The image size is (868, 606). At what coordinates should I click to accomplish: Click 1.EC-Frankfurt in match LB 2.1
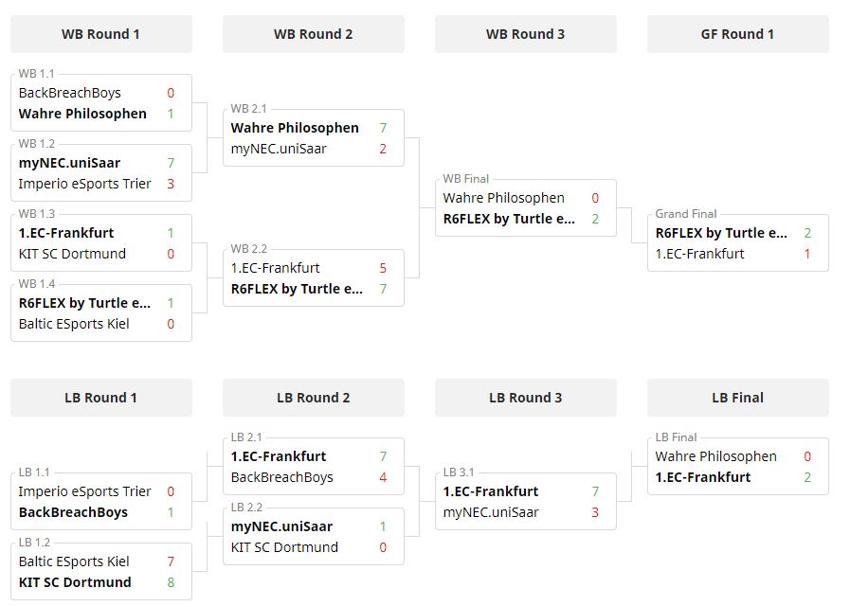279,456
